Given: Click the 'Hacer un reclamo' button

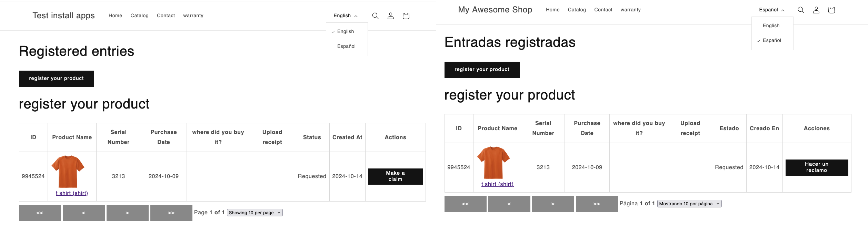Looking at the screenshot, I should pyautogui.click(x=816, y=167).
